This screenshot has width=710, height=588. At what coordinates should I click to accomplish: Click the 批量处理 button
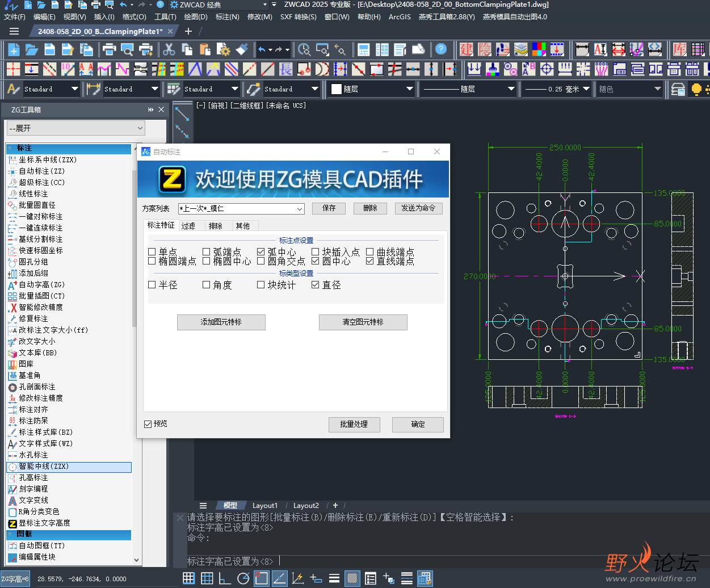(354, 425)
